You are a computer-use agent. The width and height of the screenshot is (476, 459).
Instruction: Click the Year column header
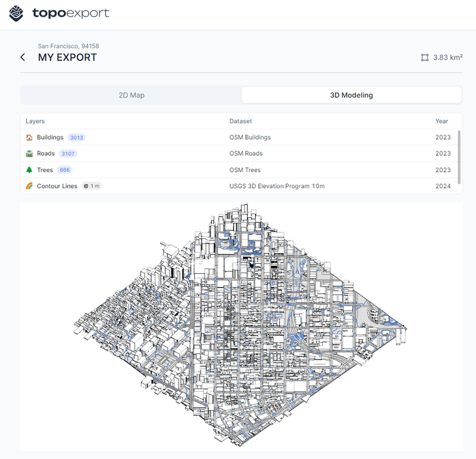point(441,121)
